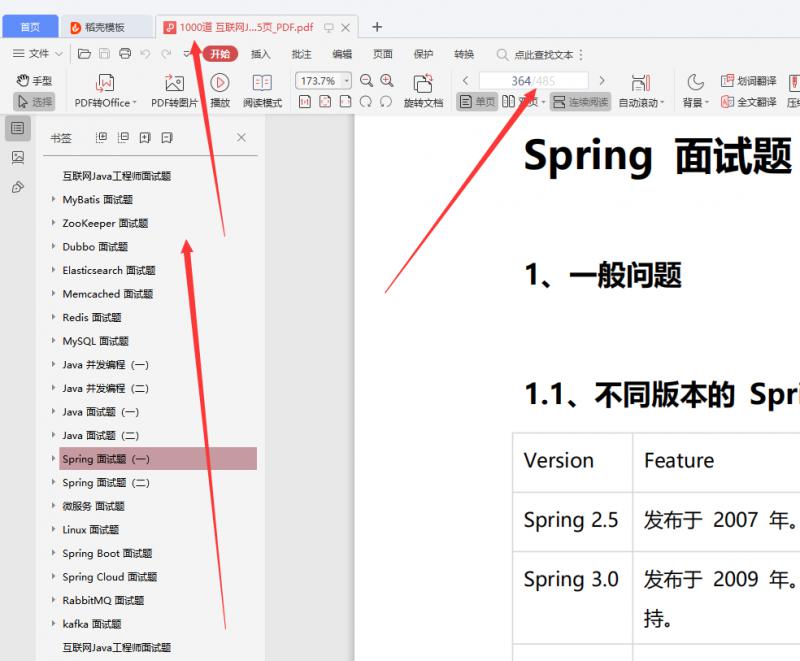Switch to 批注 ribbon tab

point(301,54)
